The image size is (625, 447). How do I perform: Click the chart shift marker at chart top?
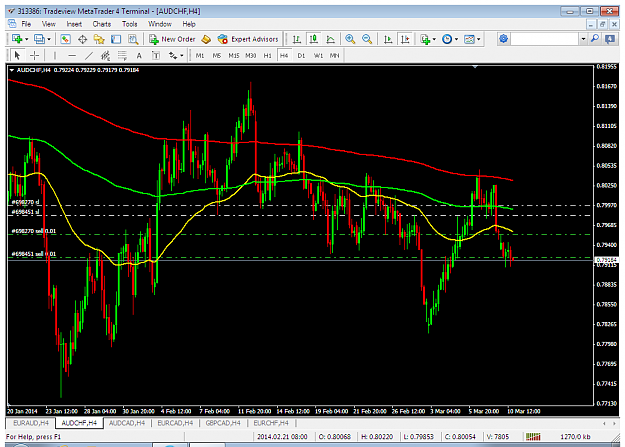pyautogui.click(x=475, y=67)
